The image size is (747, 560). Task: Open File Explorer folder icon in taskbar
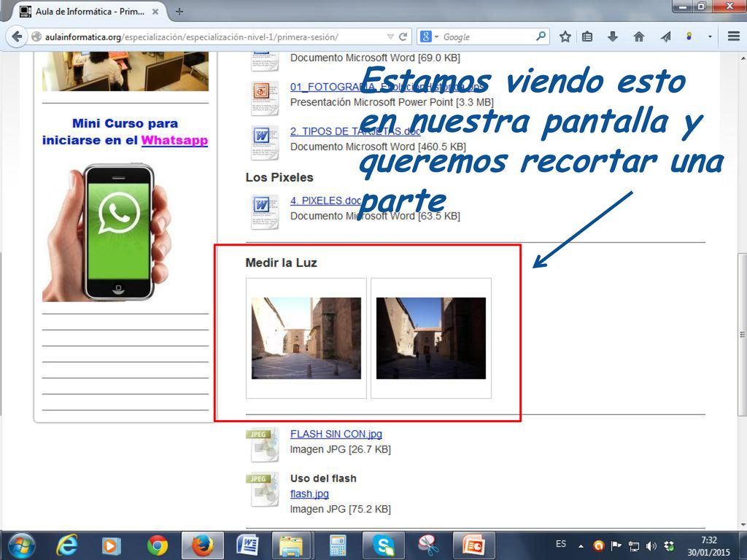coord(291,545)
